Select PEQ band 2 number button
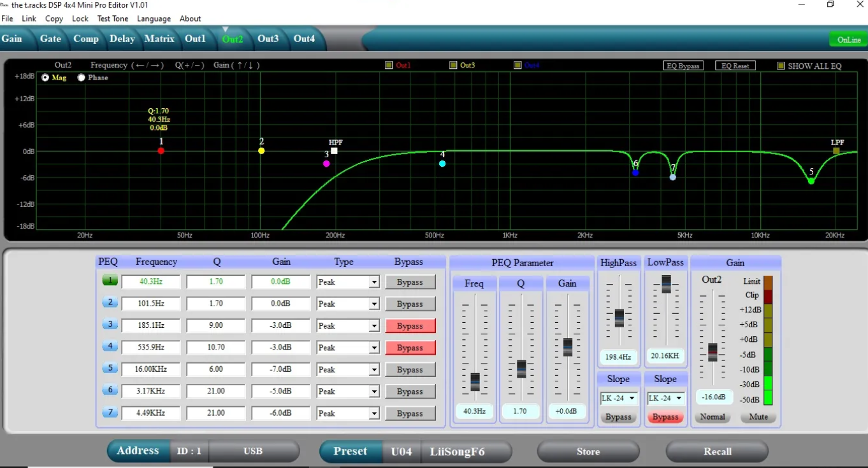 click(x=110, y=303)
